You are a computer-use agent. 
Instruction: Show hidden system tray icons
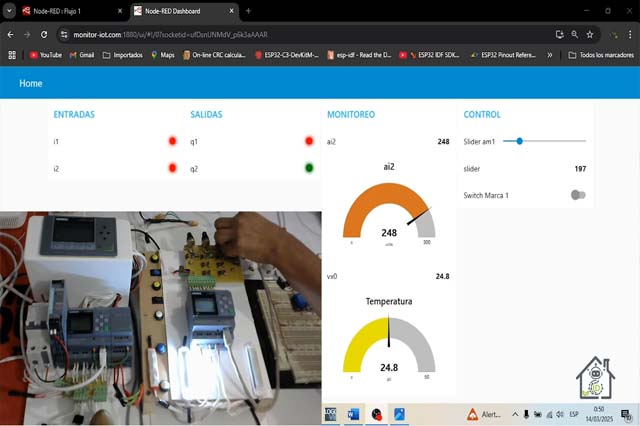coord(513,414)
